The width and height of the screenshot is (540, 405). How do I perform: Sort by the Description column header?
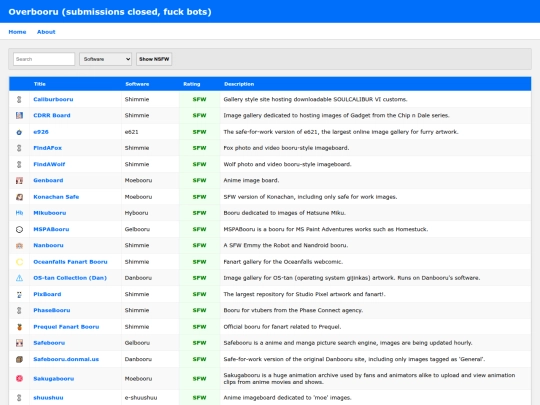239,84
